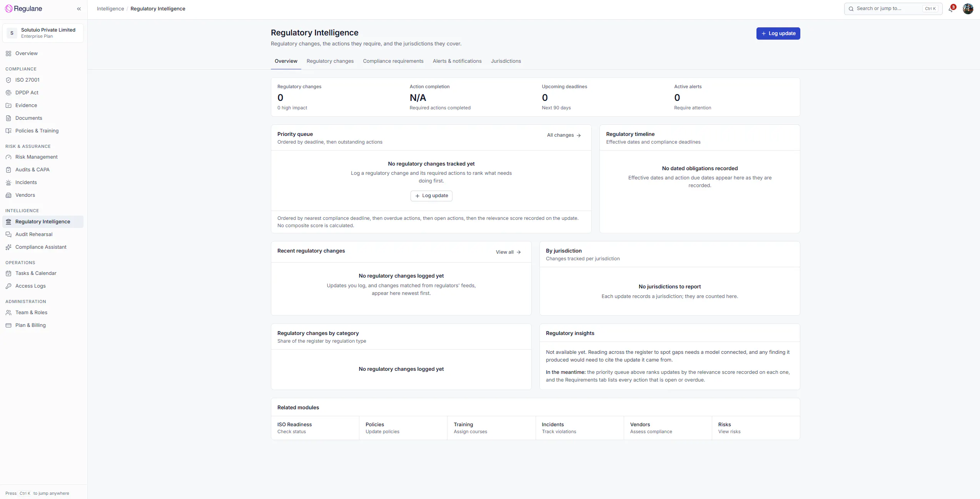Screen dimensions: 980x499
Task: Follow the All changes link
Action: [x=564, y=135]
